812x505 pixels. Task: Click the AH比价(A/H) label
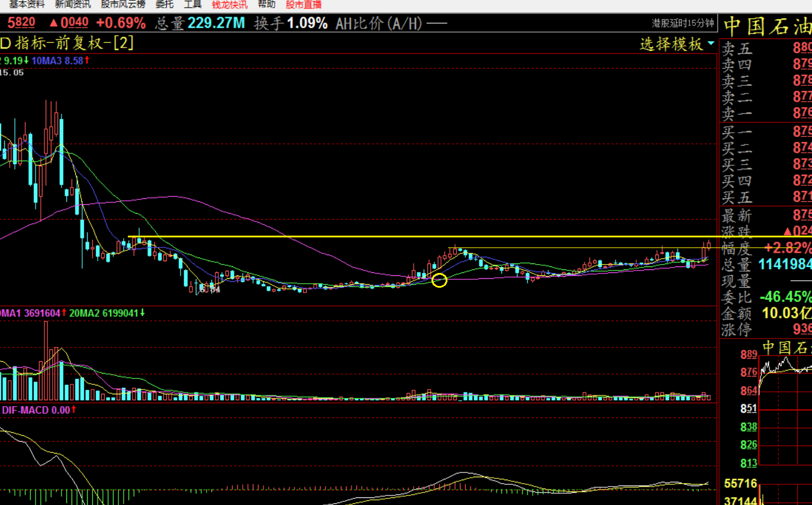[x=379, y=24]
